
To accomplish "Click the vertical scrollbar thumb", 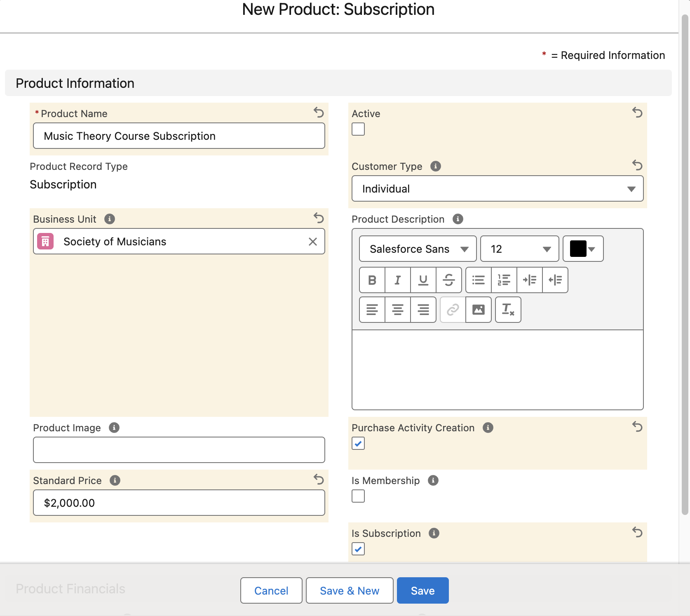I will [685, 264].
